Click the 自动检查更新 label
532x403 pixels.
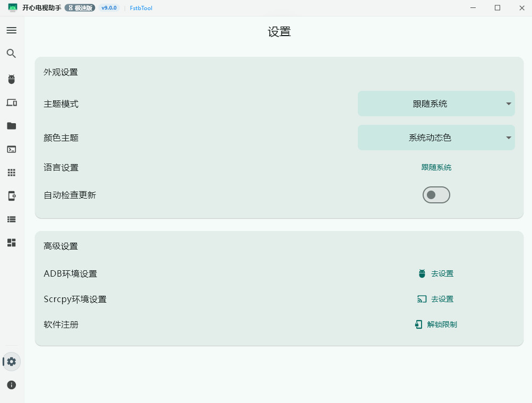point(70,195)
